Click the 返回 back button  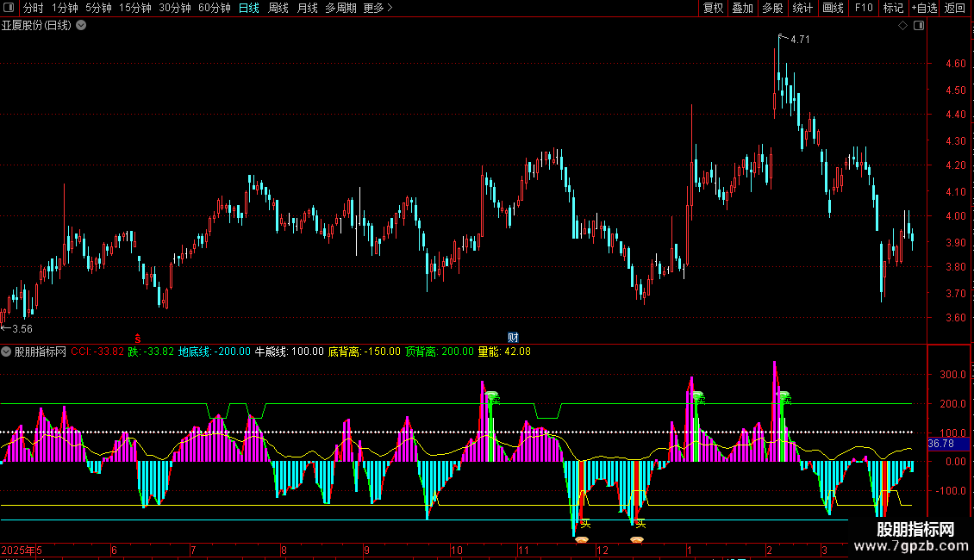click(x=955, y=8)
